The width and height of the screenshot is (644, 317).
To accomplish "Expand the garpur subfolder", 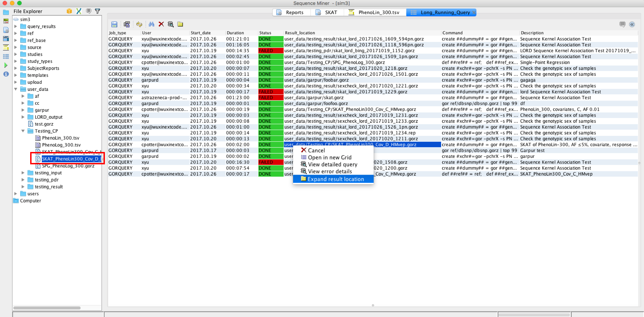I will [x=23, y=110].
